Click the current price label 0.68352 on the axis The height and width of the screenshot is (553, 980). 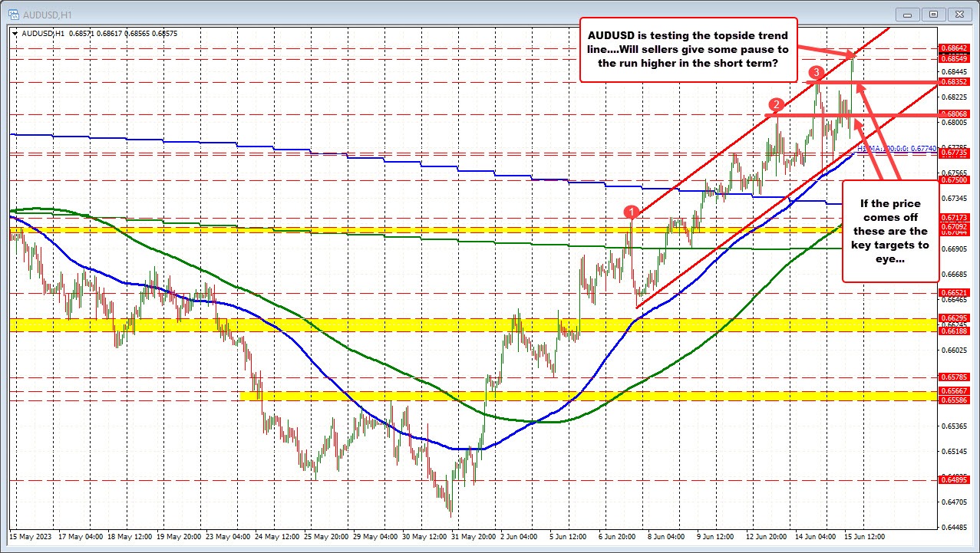coord(955,81)
